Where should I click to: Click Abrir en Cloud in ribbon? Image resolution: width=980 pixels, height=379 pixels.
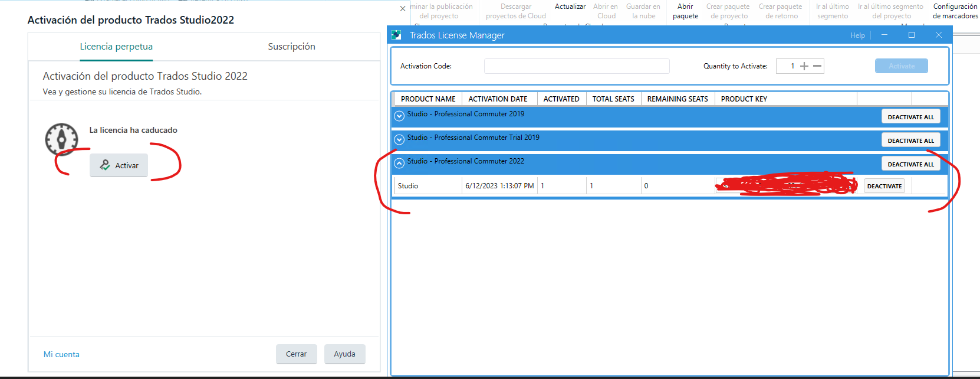606,11
